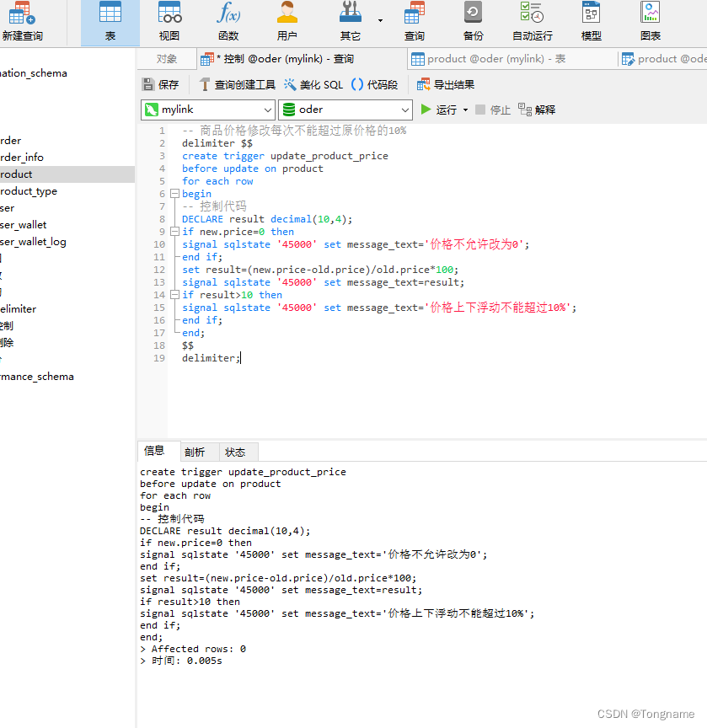Open the Function (函数) f(x) icon
707x728 pixels.
(x=228, y=22)
